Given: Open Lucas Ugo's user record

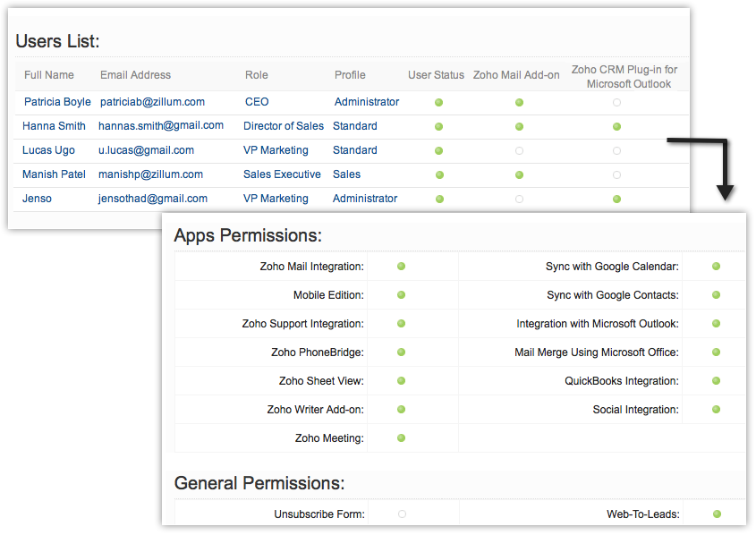Looking at the screenshot, I should pyautogui.click(x=48, y=150).
